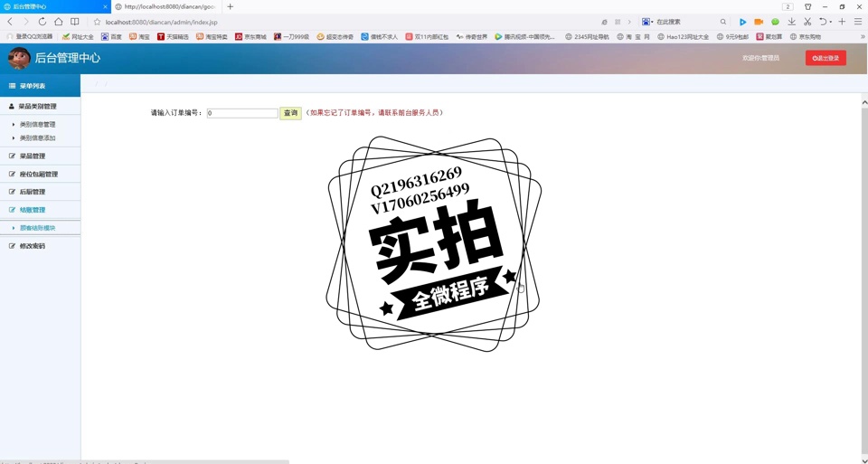Viewport: 868px width, 464px height.
Task: Open the downloads arrow icon in toolbar
Action: point(791,22)
